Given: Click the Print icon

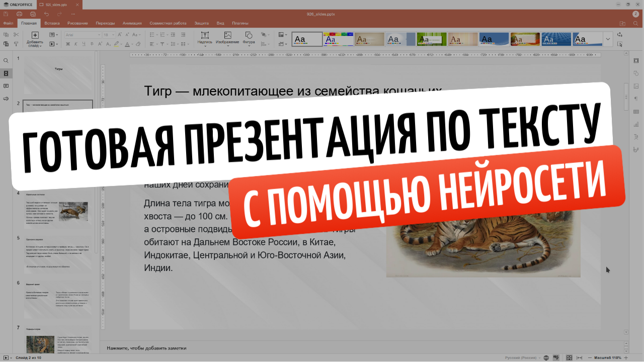Looking at the screenshot, I should (x=19, y=14).
